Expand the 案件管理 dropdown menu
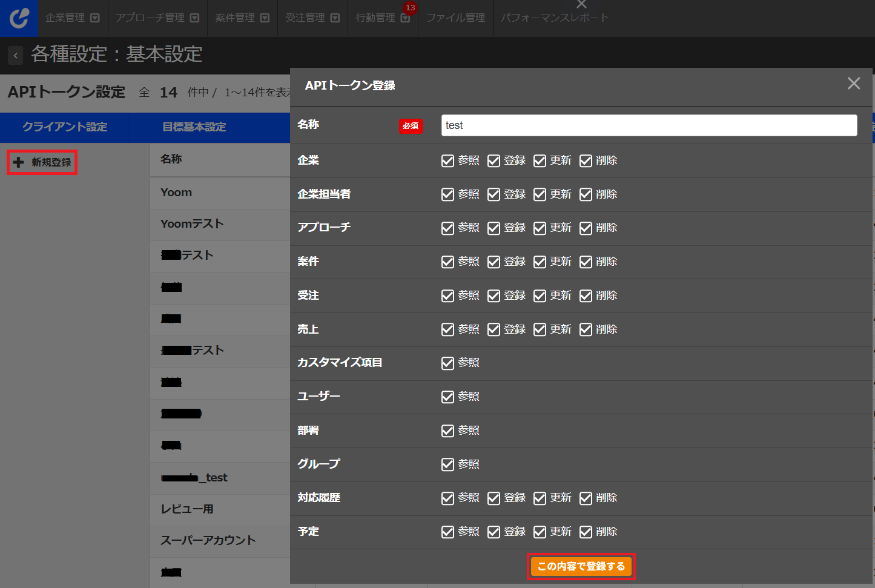The height and width of the screenshot is (588, 875). tap(265, 18)
